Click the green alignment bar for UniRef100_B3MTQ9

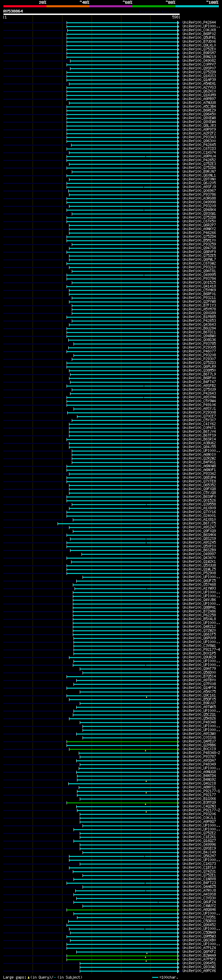coord(122,802)
